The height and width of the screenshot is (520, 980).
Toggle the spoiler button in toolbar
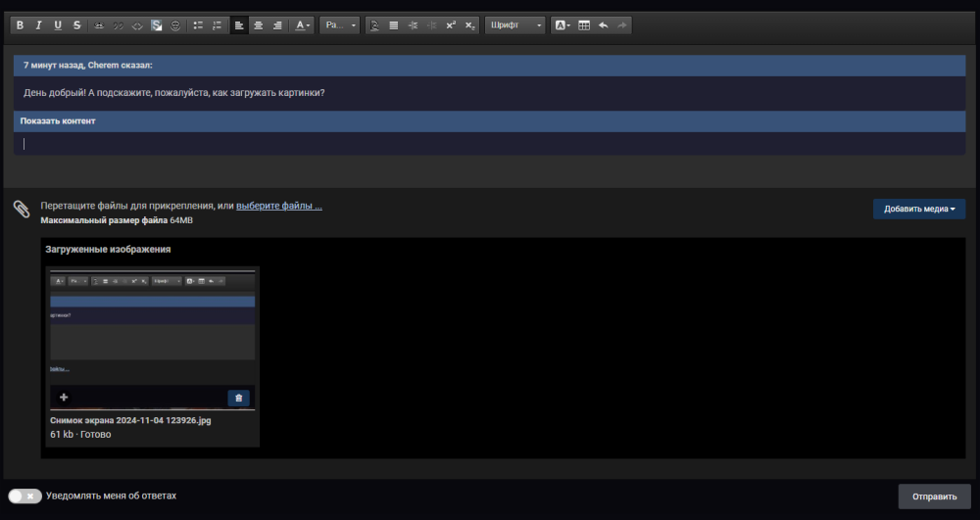(157, 25)
